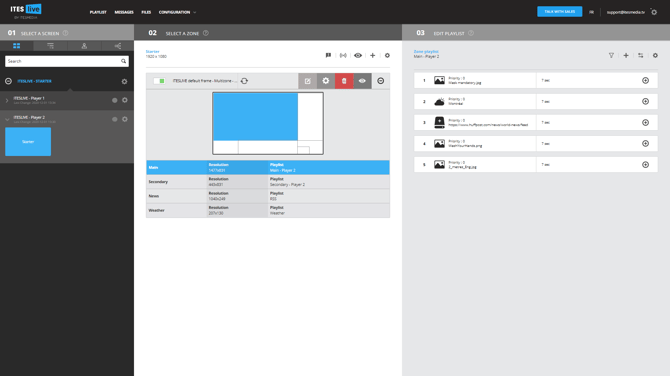Toggle the frame preview eye button

click(362, 81)
